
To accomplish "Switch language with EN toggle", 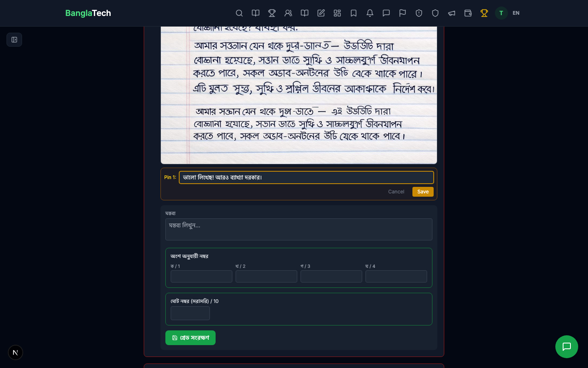I will pyautogui.click(x=516, y=13).
